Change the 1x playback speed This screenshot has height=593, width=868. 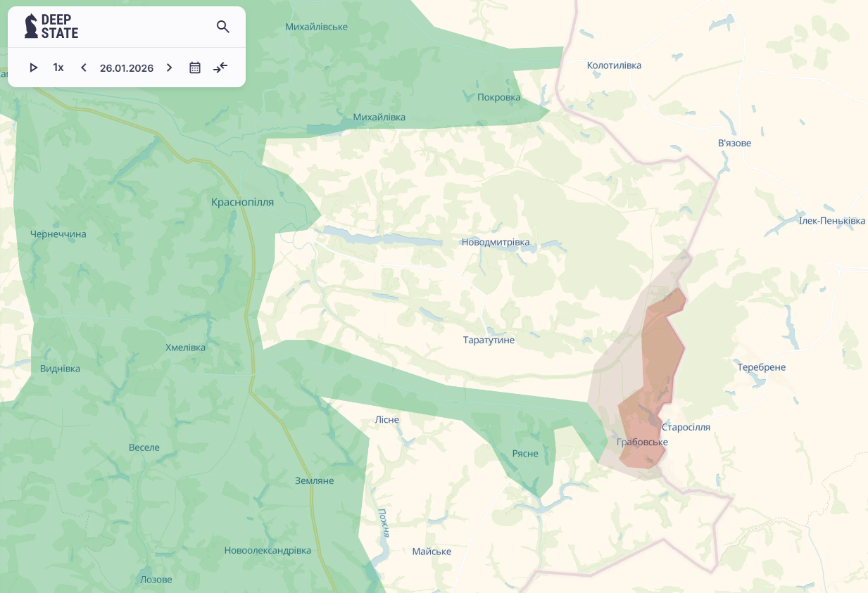click(x=58, y=68)
